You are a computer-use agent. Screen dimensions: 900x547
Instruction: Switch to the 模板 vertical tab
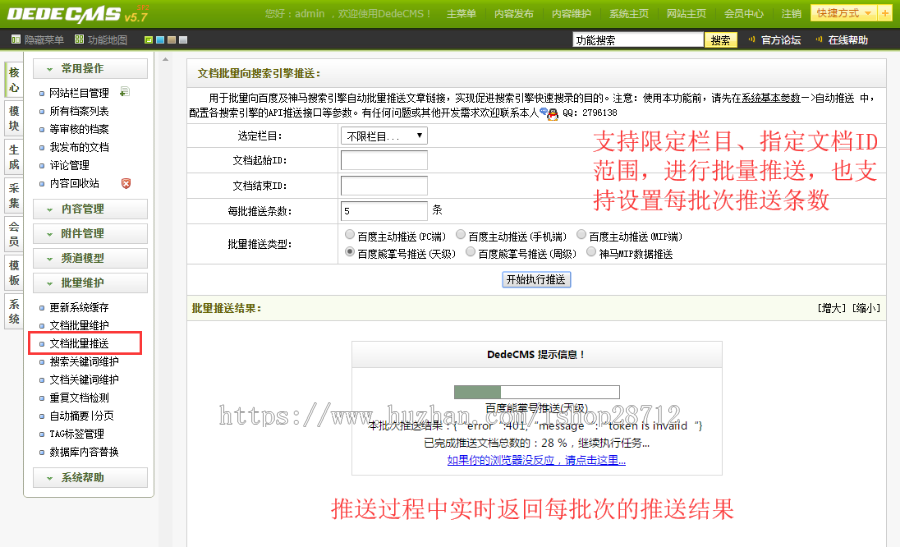[14, 273]
